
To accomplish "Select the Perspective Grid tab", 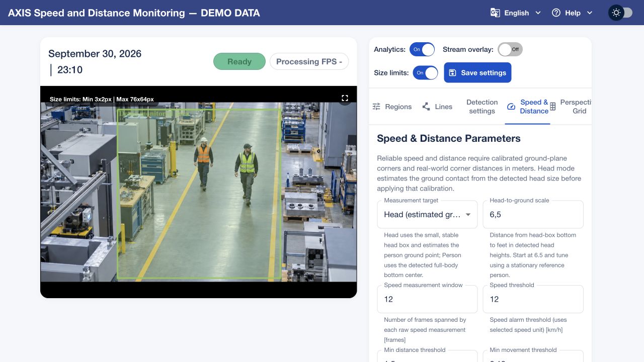I will pyautogui.click(x=571, y=107).
